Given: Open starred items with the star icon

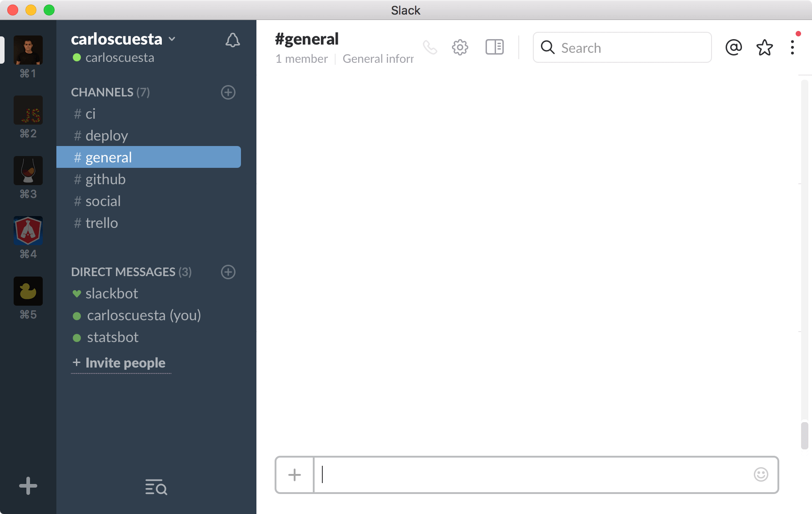Looking at the screenshot, I should click(765, 47).
